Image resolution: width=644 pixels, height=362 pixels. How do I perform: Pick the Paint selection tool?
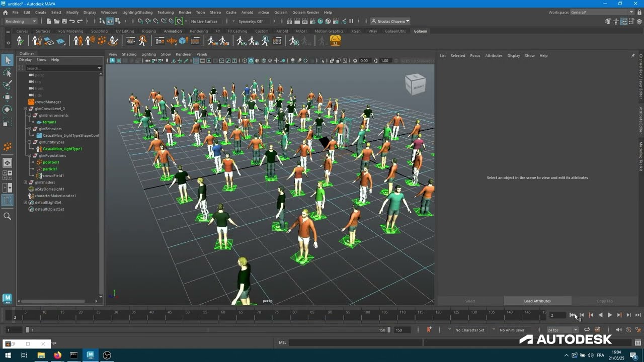pos(7,85)
